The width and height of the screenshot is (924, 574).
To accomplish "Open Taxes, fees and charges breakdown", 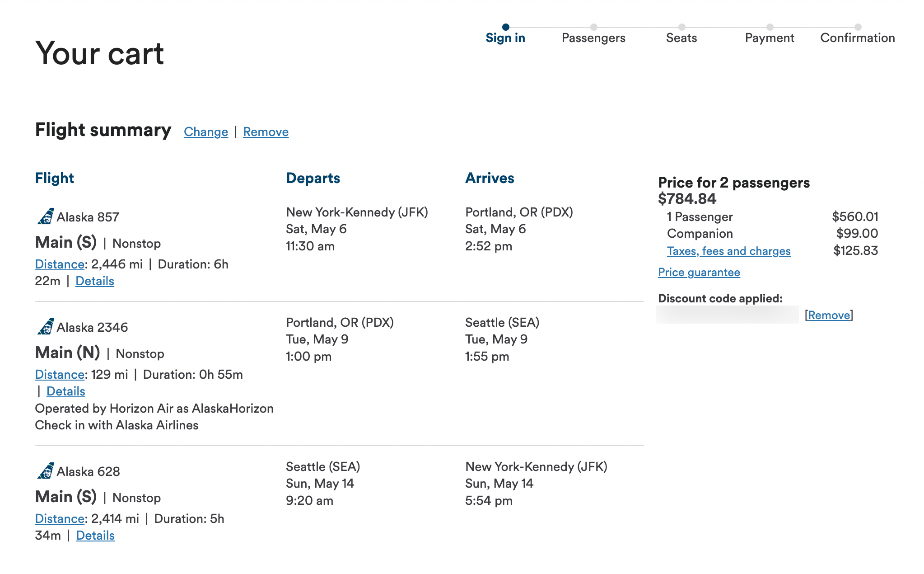I will [x=728, y=251].
